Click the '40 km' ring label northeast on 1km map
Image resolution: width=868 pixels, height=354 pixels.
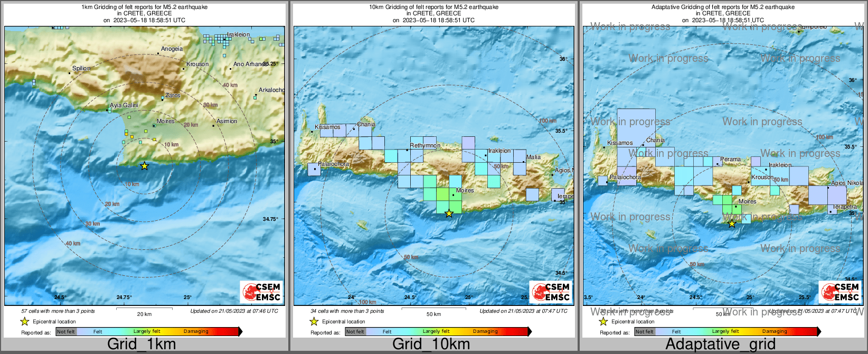tap(230, 85)
